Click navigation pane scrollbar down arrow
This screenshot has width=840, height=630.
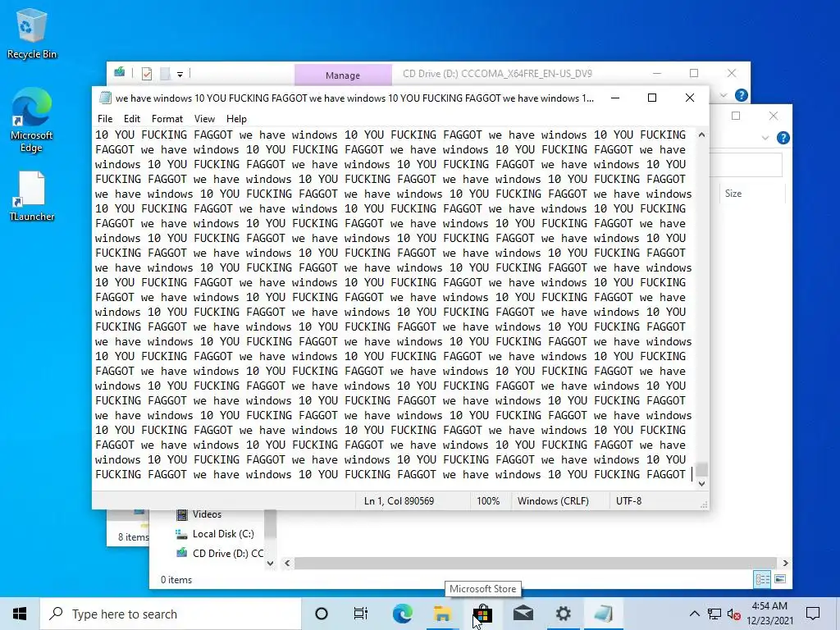[270, 563]
